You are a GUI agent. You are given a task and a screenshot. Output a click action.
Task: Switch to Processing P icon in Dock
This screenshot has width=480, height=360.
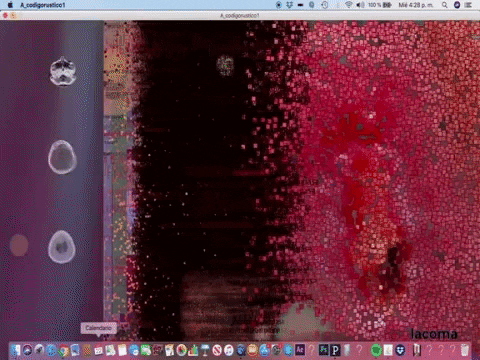[x=335, y=350]
